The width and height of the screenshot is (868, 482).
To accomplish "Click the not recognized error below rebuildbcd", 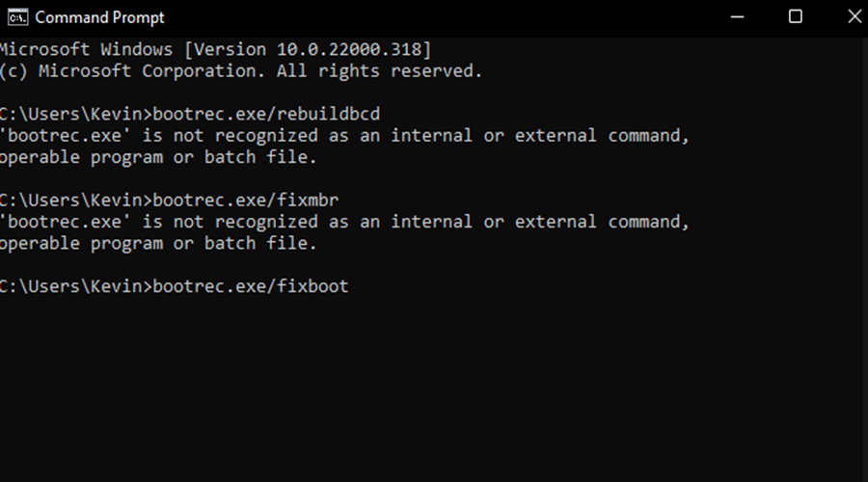I will tap(344, 136).
